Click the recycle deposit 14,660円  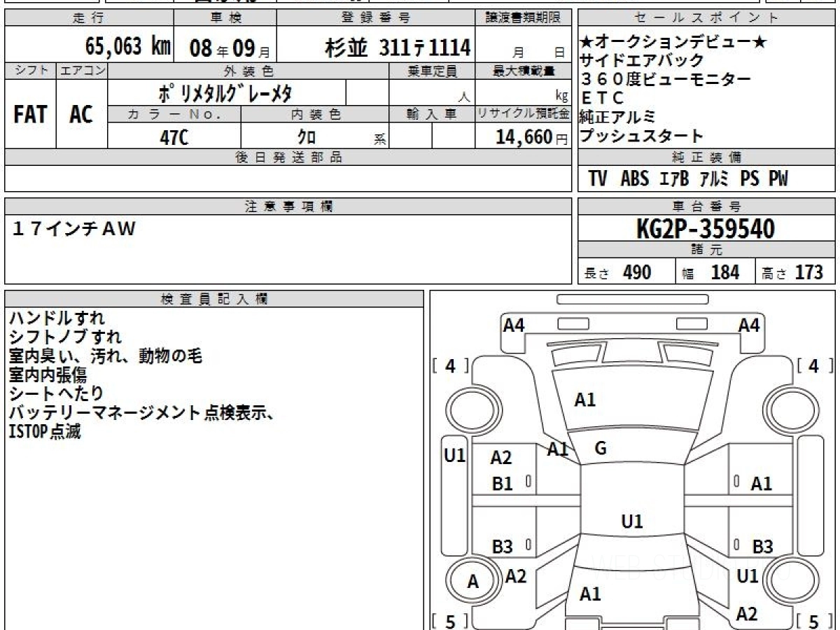(532, 137)
